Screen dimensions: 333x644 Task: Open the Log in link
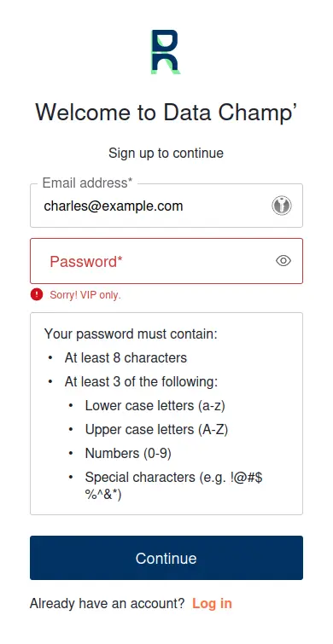(x=212, y=603)
